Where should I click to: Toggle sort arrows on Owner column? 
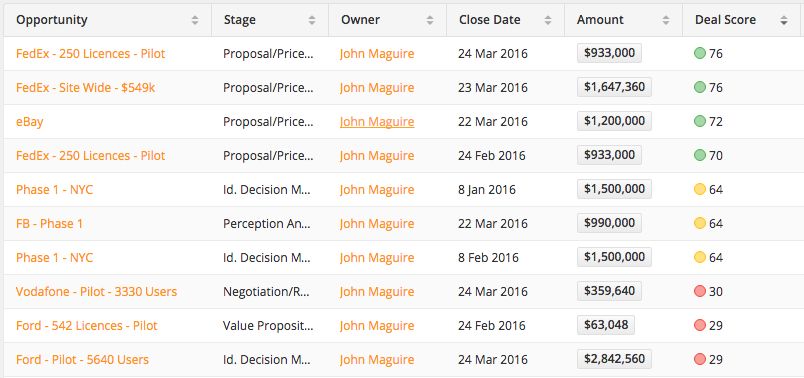[x=430, y=21]
